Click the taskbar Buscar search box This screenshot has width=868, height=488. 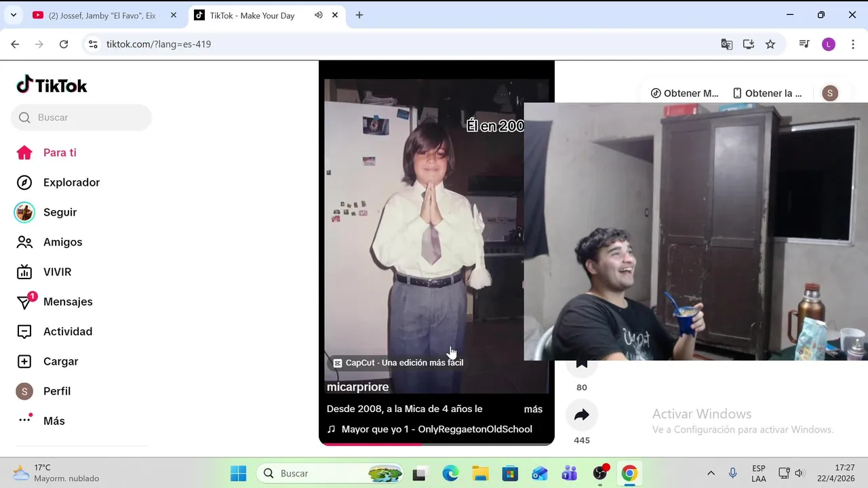coord(330,473)
